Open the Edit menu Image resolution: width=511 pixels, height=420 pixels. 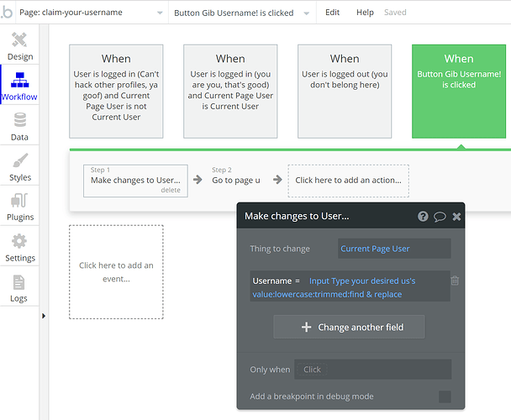tap(333, 13)
